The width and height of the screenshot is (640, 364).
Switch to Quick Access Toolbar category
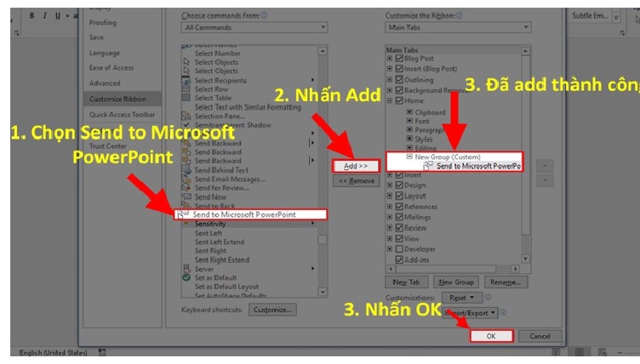[122, 114]
